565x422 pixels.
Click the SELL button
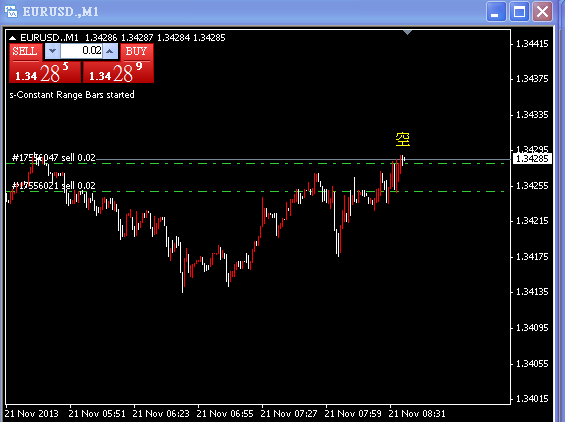tap(25, 52)
